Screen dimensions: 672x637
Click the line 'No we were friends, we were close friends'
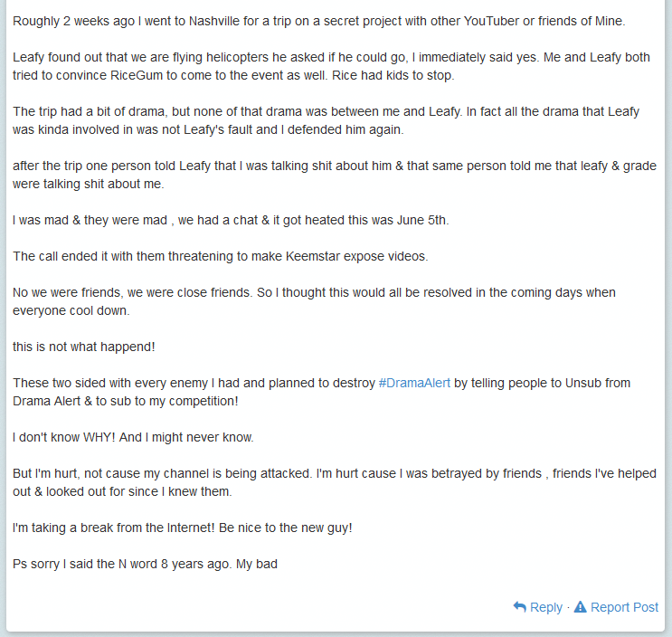[314, 292]
